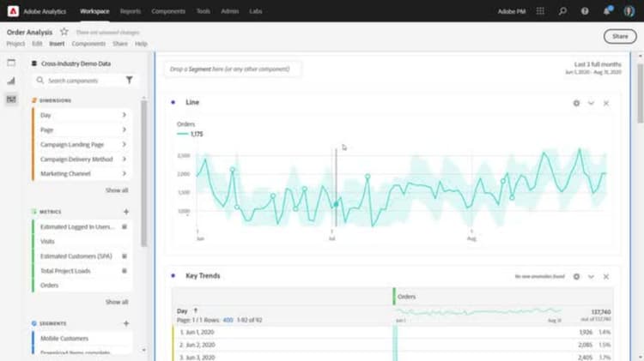Favorite the Order Analysis project star
This screenshot has height=361, width=644.
coord(64,32)
